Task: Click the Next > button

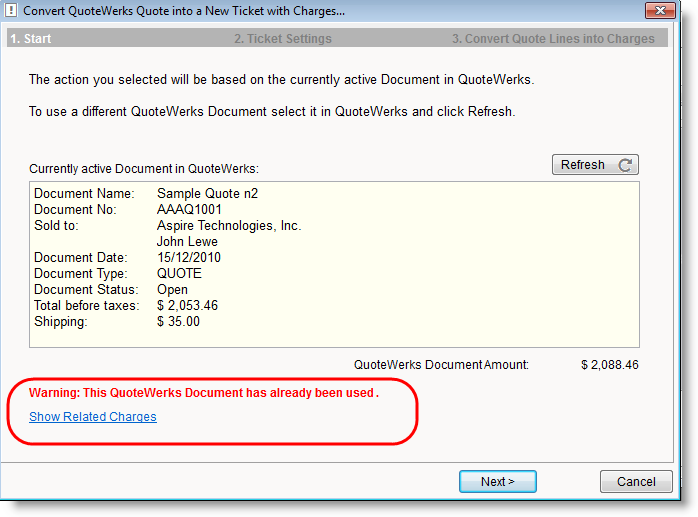Action: pyautogui.click(x=497, y=482)
